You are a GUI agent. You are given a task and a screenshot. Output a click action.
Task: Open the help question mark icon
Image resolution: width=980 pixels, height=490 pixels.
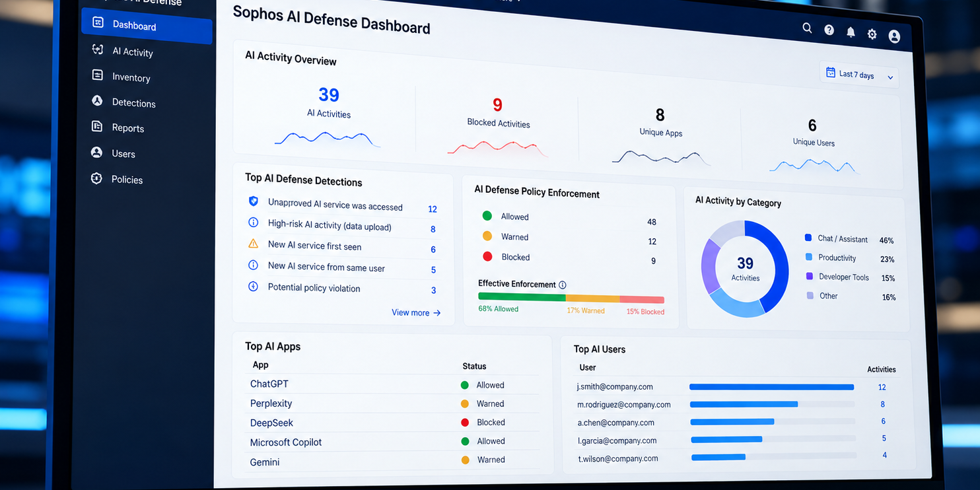point(829,30)
